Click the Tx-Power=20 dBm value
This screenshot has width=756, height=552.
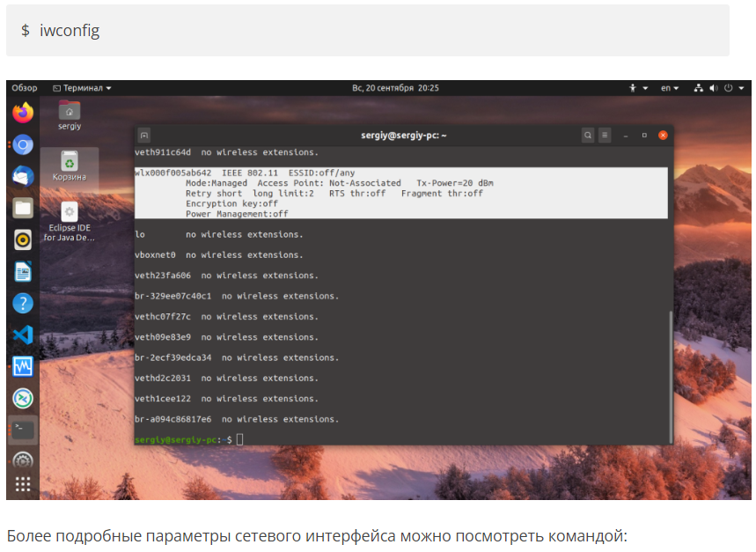[455, 183]
